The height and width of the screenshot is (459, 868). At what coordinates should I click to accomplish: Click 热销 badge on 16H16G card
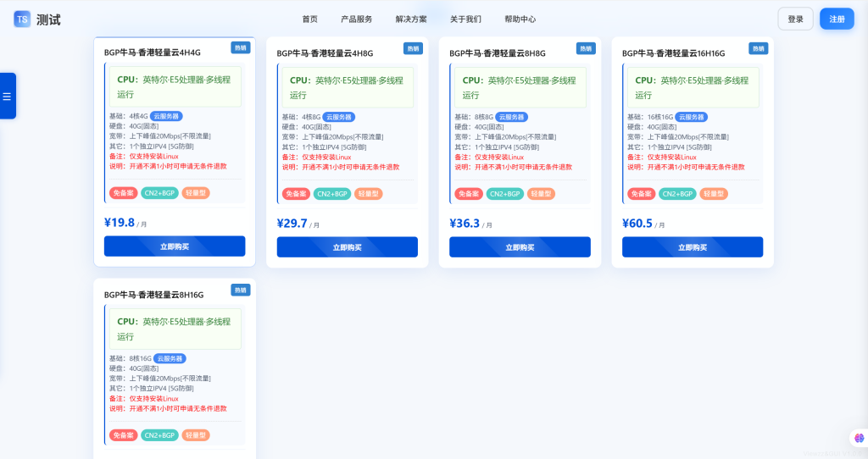[759, 48]
